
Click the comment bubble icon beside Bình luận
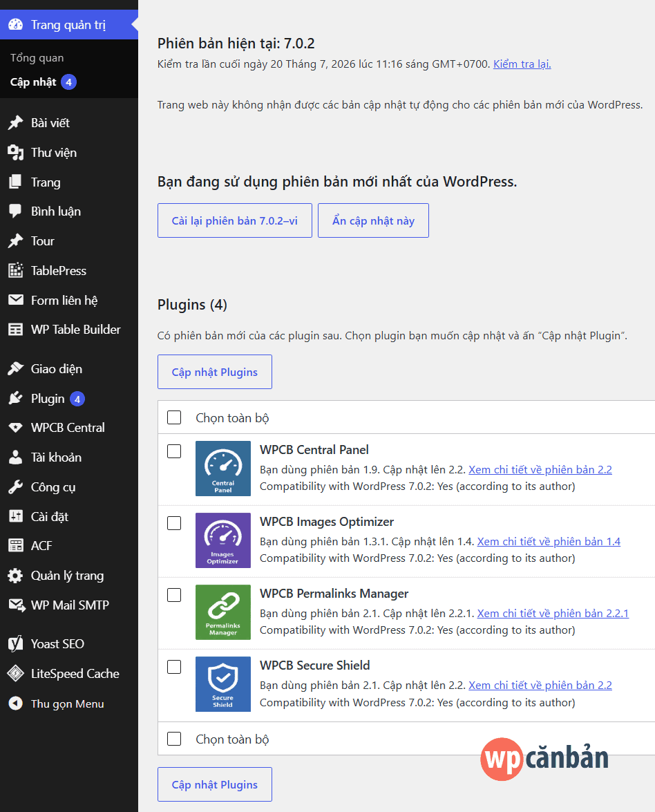tap(15, 211)
